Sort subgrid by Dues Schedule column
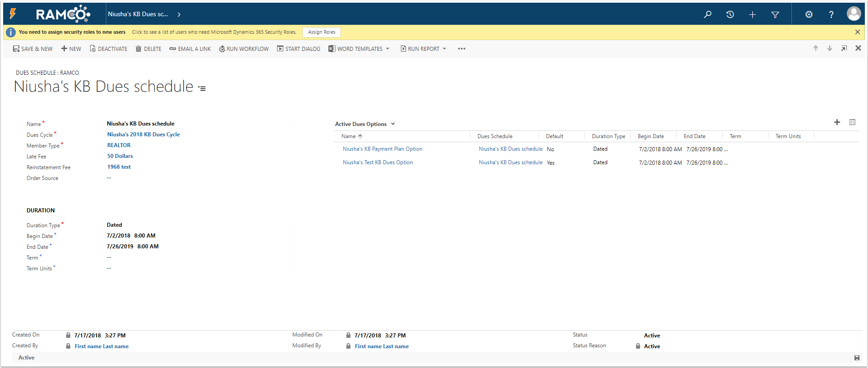 click(495, 136)
